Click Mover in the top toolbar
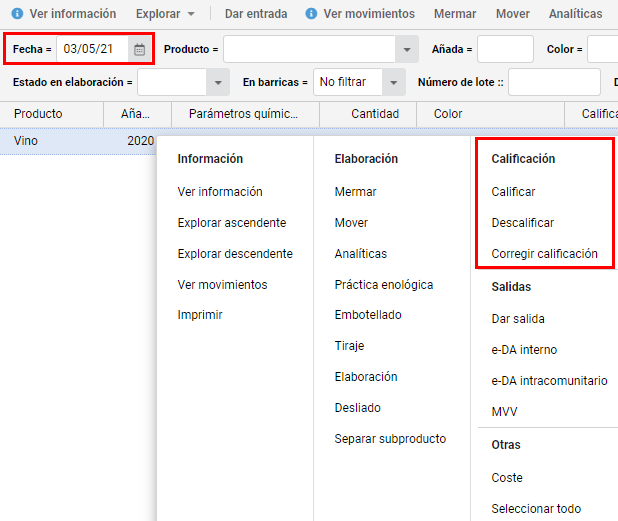Viewport: 618px width, 521px height. [x=512, y=14]
